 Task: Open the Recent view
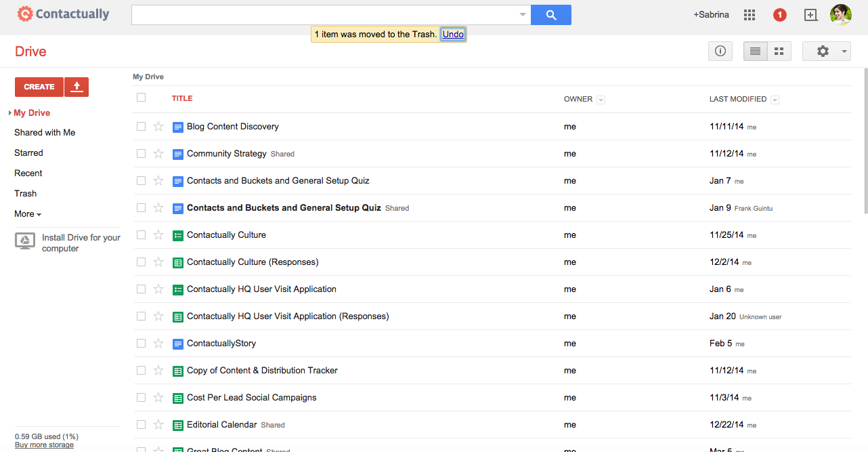[28, 173]
